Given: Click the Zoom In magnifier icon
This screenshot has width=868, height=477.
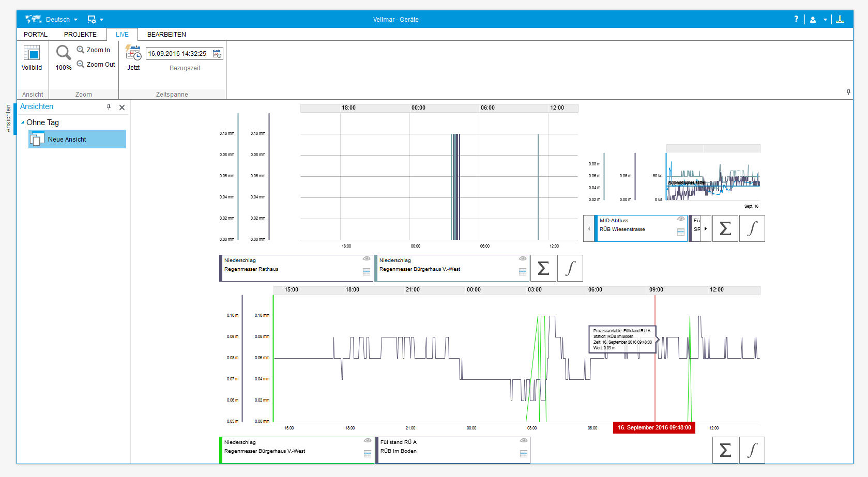Looking at the screenshot, I should 81,50.
